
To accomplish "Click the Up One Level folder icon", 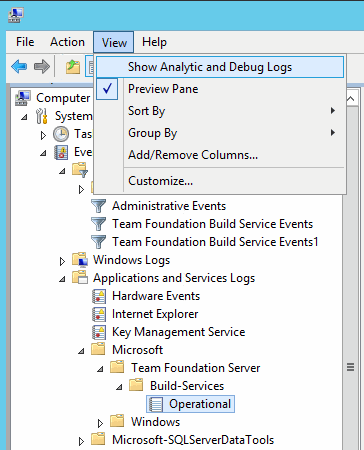I will [73, 67].
